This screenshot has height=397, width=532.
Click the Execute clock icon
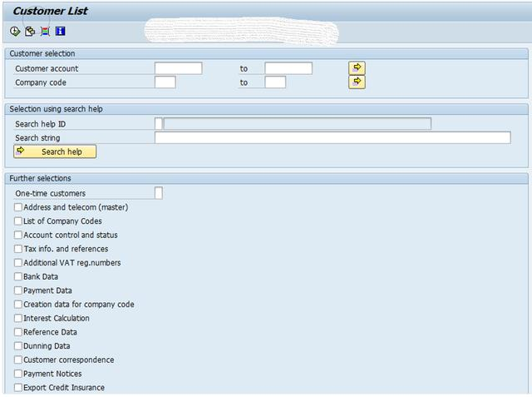(15, 32)
